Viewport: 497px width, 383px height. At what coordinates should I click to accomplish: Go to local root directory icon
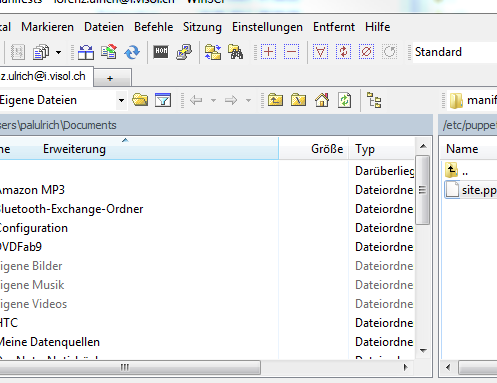tap(298, 100)
